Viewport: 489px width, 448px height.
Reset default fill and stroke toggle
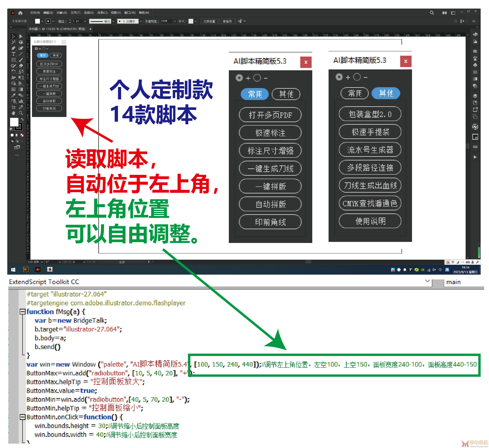11,129
